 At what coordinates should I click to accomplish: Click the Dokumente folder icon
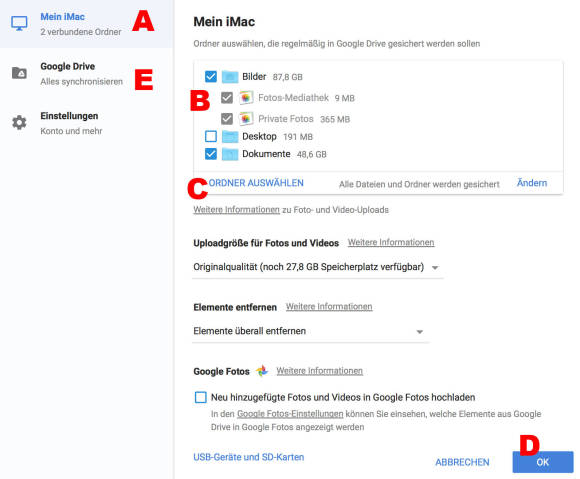[230, 154]
